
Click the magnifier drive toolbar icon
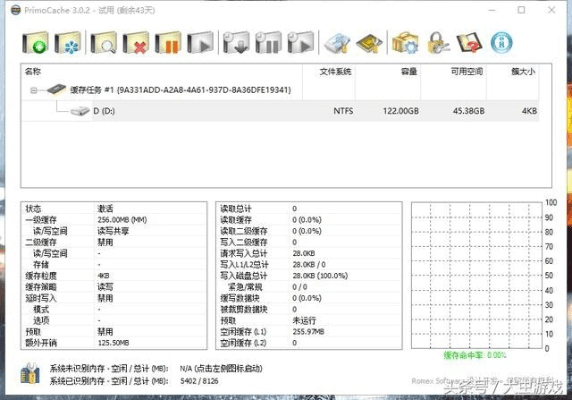104,43
